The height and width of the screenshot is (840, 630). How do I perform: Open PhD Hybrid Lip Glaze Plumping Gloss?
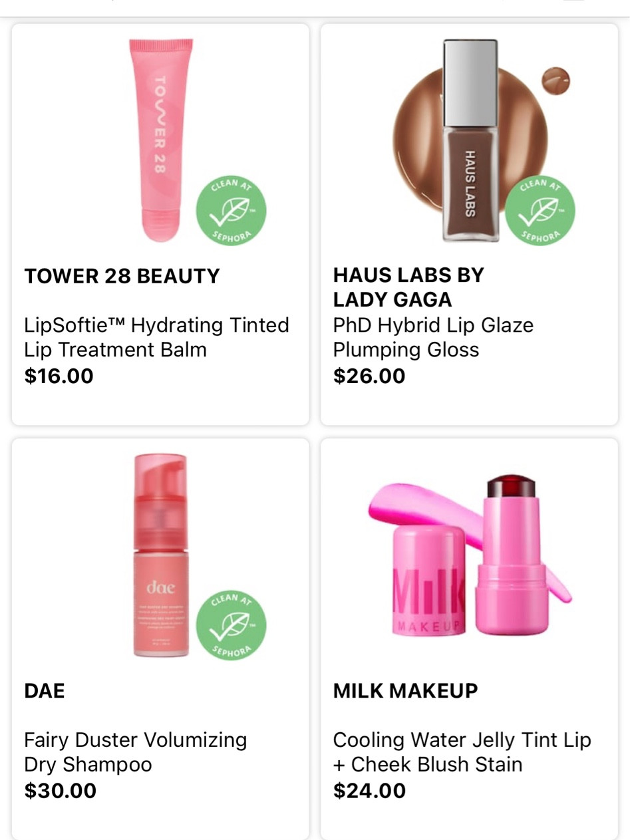coord(433,337)
